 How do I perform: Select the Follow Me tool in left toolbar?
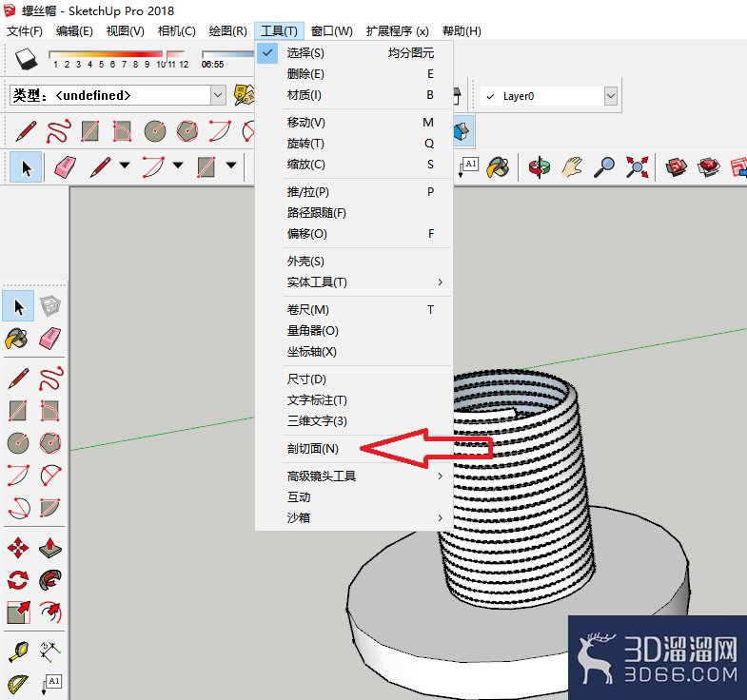pyautogui.click(x=50, y=580)
